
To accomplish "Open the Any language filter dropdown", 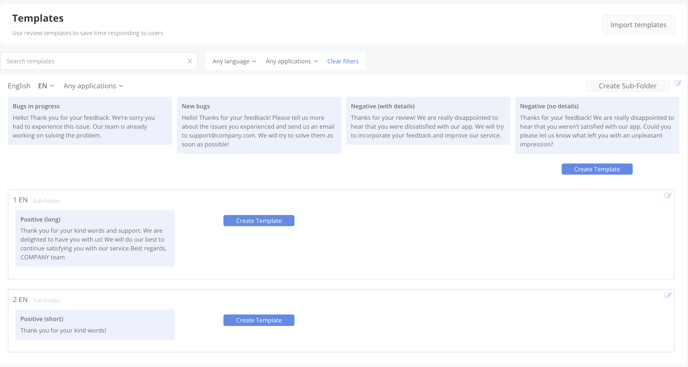I will point(234,61).
